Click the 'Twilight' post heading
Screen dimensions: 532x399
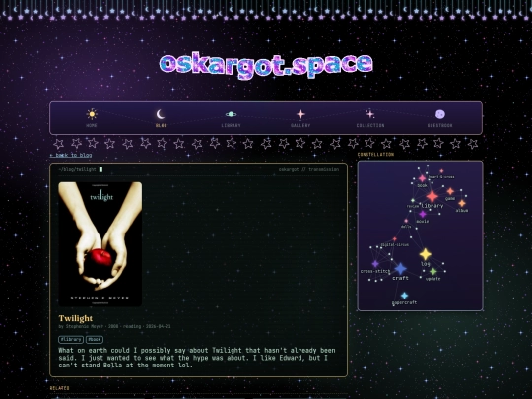75,318
